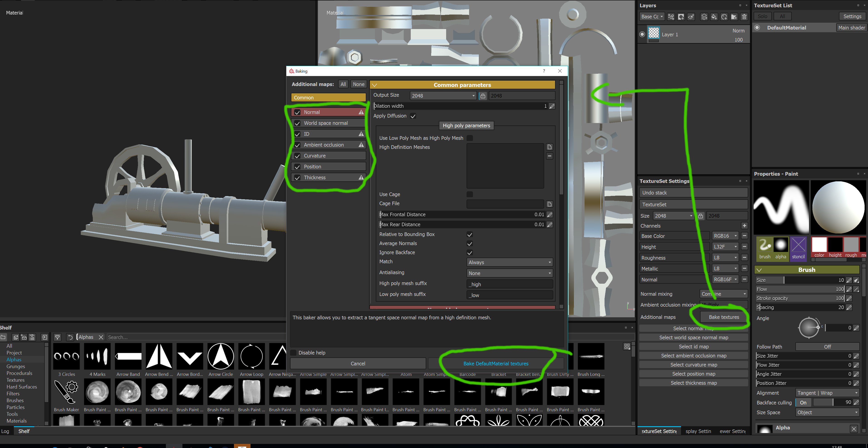Open file browser for High Definition Meshes
The image size is (868, 448).
coord(549,147)
